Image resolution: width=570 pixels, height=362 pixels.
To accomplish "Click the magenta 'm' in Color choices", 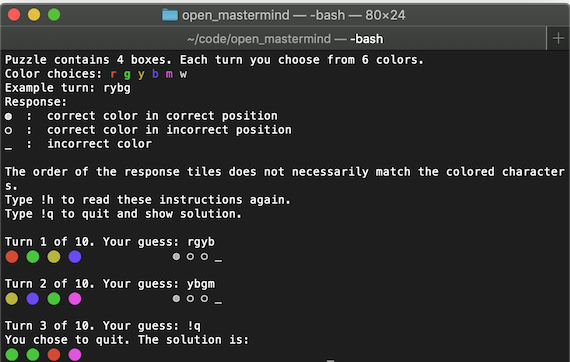I will (x=169, y=74).
